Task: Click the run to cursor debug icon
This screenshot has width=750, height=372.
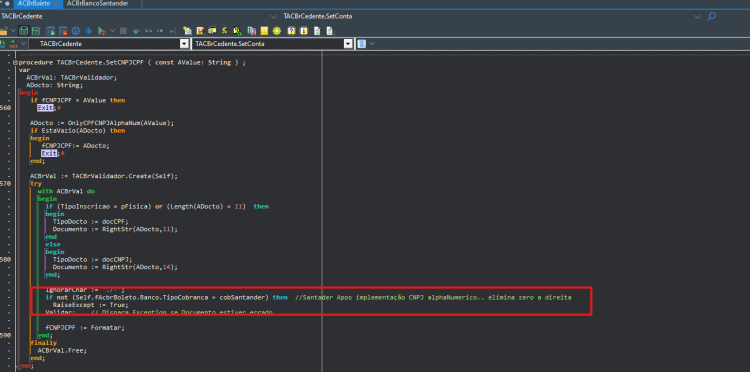Action: pos(160,31)
